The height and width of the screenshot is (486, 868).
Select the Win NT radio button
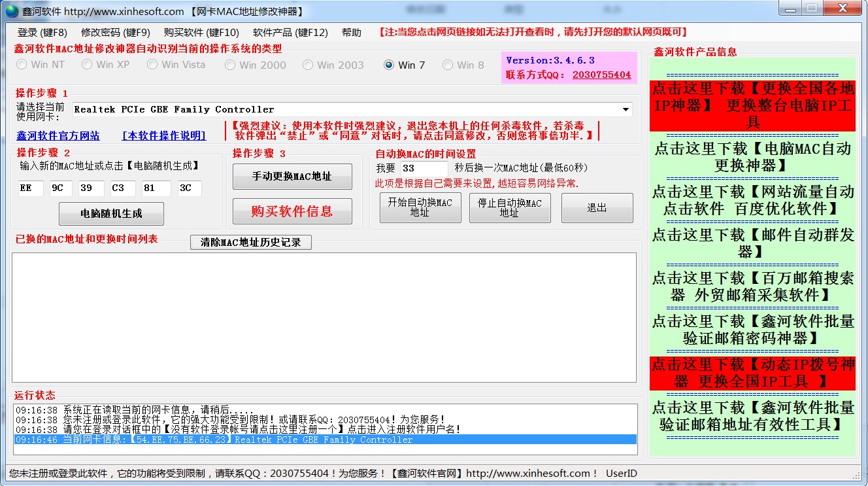[41, 65]
